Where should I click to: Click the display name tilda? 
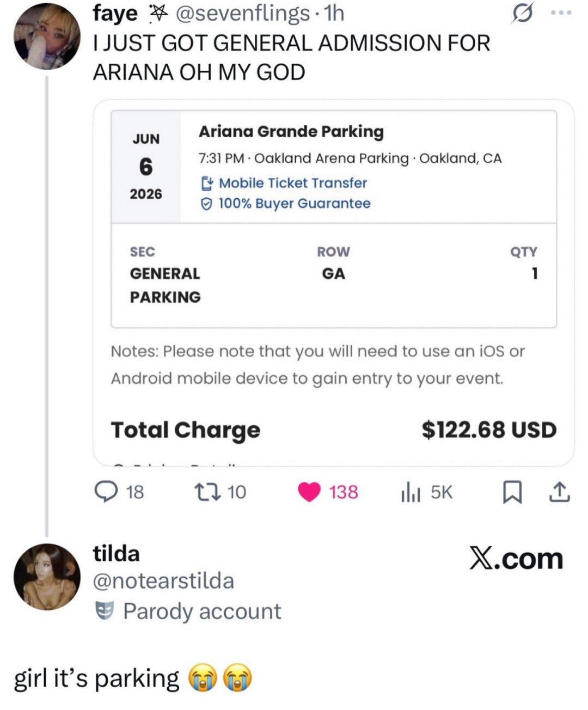[x=116, y=554]
